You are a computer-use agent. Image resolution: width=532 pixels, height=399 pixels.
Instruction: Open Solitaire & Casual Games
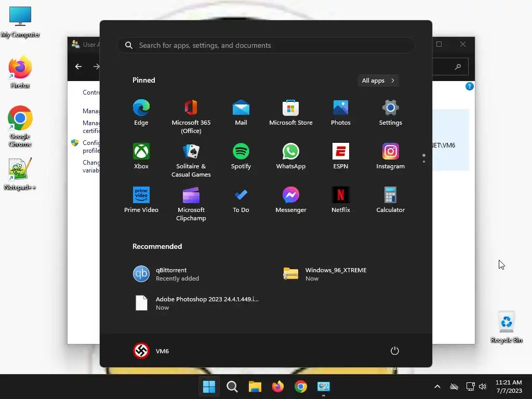(x=191, y=160)
